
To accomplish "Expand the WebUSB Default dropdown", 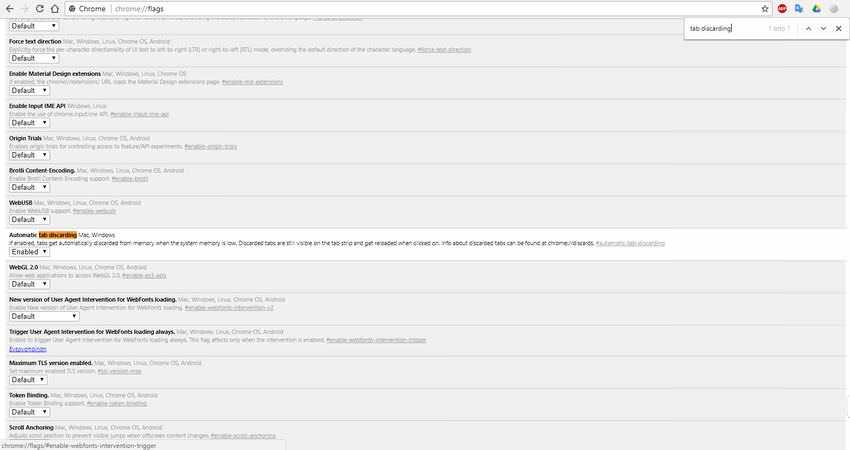I will coord(29,220).
